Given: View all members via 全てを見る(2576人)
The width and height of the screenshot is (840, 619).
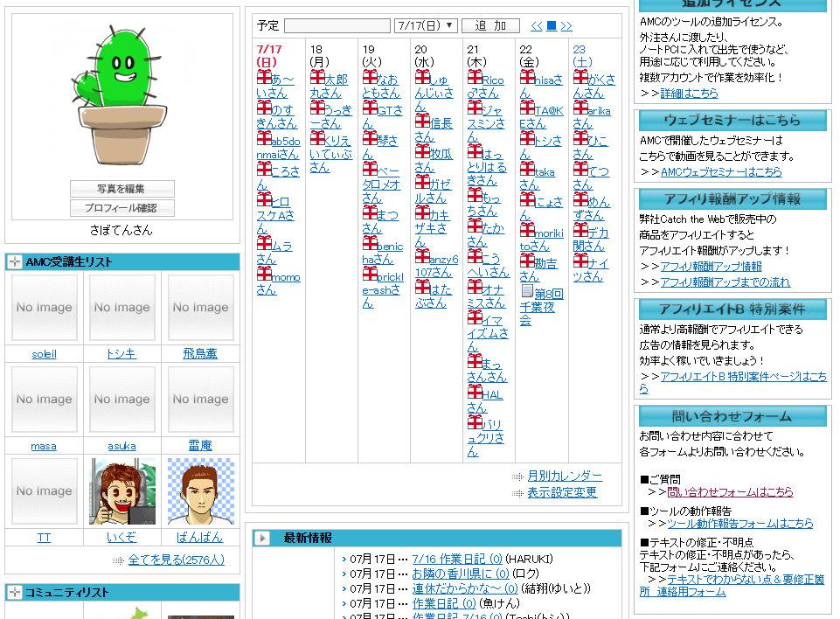Looking at the screenshot, I should pos(176,560).
